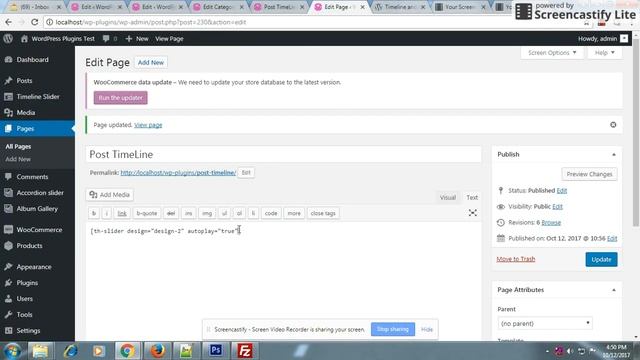The width and height of the screenshot is (640, 360).
Task: Switch editor to Visual mode
Action: coord(447,198)
